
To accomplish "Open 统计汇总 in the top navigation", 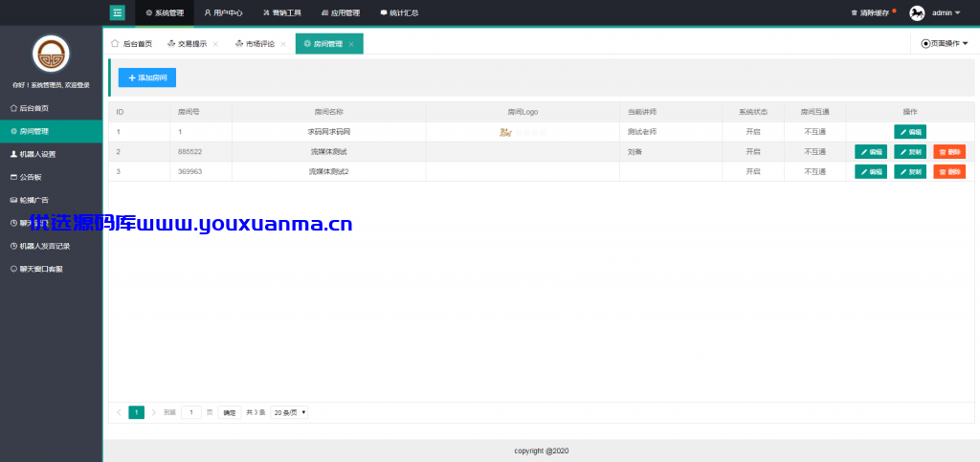I will [x=399, y=12].
